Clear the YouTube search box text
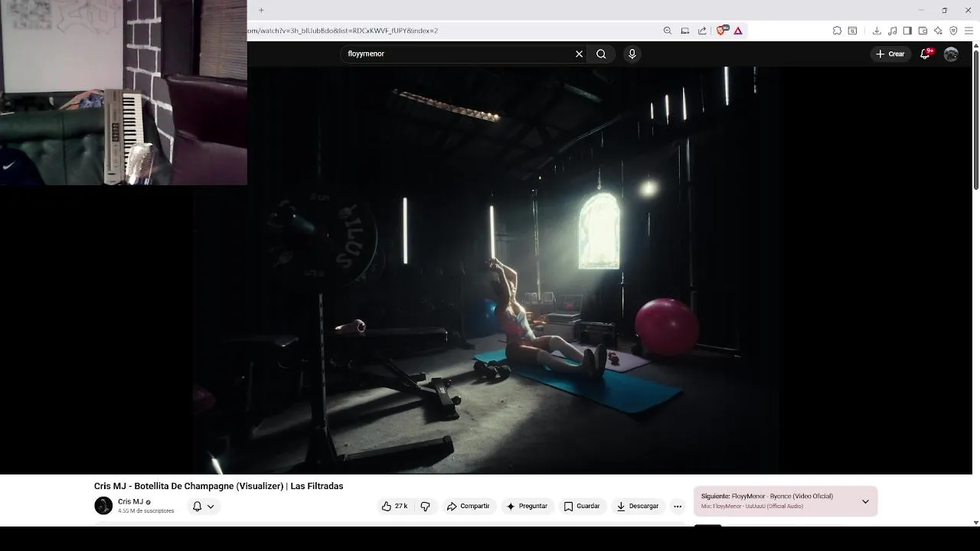 [579, 54]
